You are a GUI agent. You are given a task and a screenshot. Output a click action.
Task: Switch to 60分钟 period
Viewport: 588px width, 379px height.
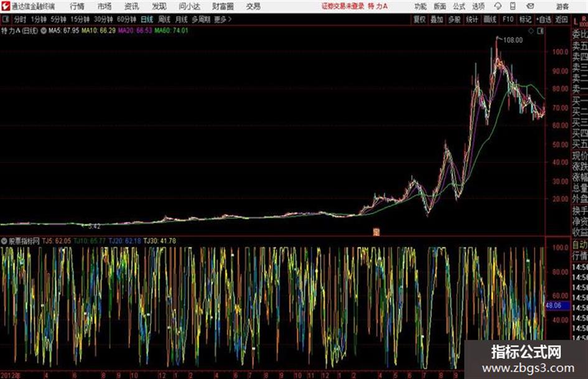(x=126, y=19)
